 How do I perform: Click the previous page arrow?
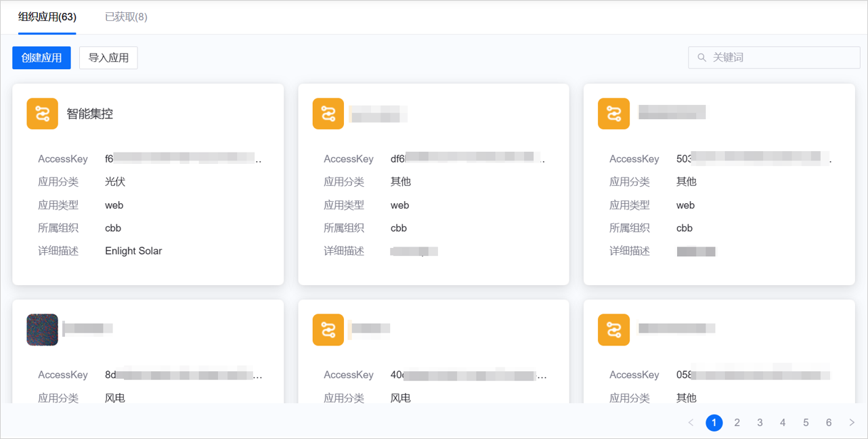click(x=691, y=423)
